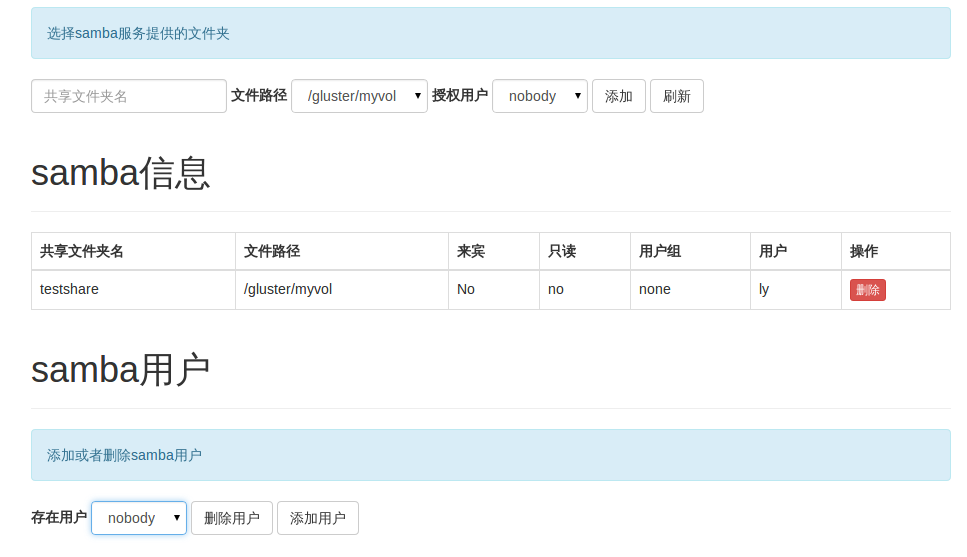Click the 用户 column header

[x=796, y=251]
